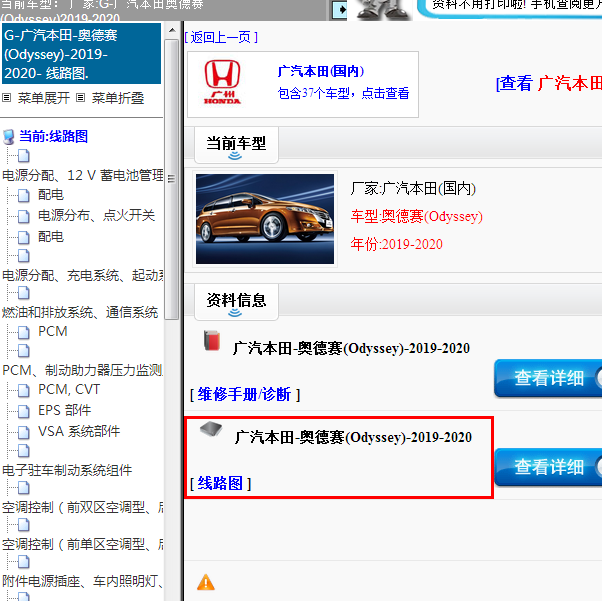The width and height of the screenshot is (602, 601).
Task: Click 查看详细 button for repair manual
Action: (548, 378)
